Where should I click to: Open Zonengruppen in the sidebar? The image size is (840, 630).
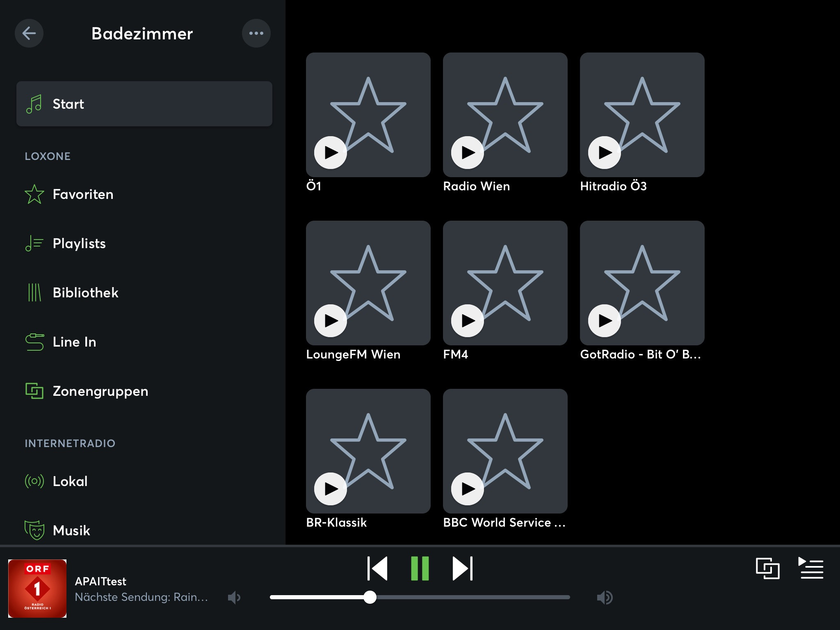pos(100,391)
